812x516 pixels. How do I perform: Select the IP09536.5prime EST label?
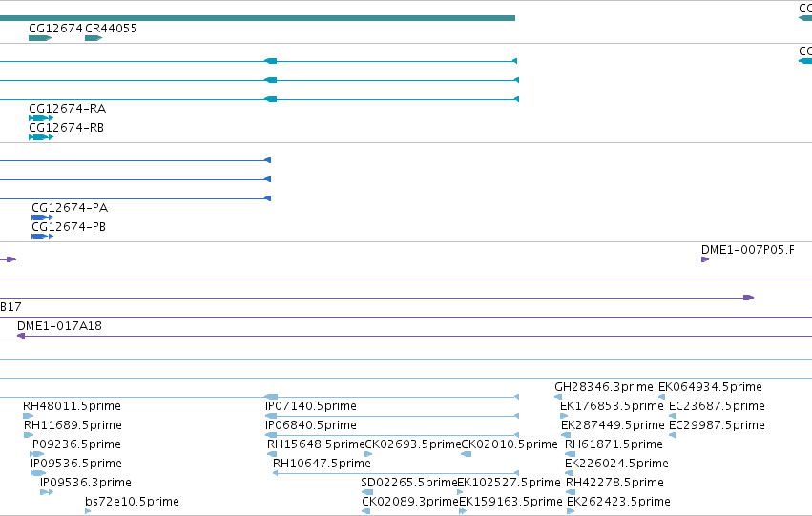pos(76,464)
